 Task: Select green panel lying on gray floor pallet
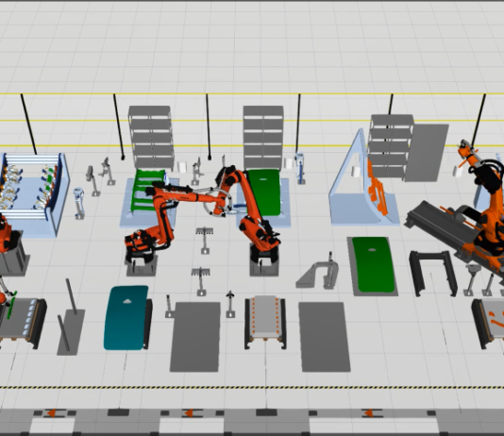click(373, 265)
